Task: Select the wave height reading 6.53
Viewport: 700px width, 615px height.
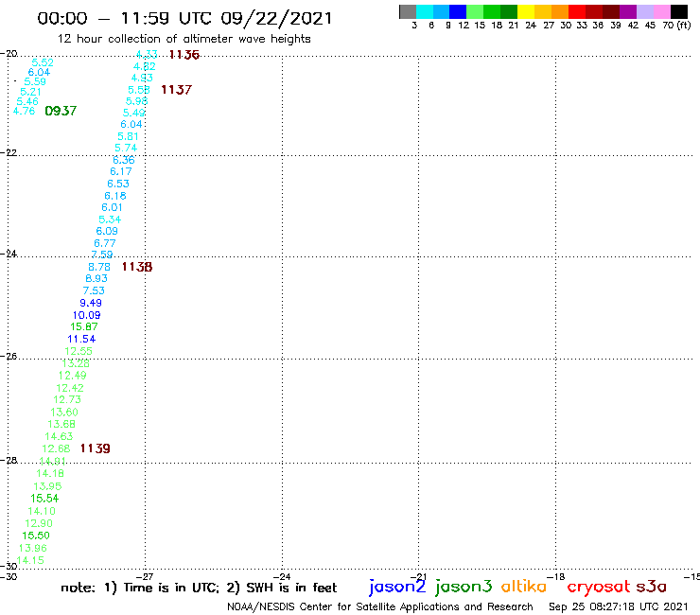Action: (118, 184)
